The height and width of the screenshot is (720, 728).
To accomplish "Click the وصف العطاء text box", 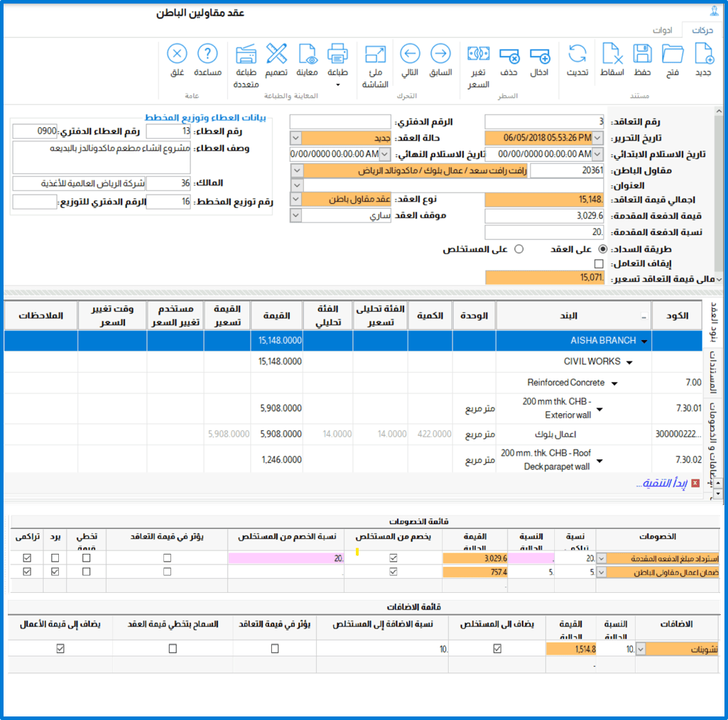I will [x=102, y=158].
